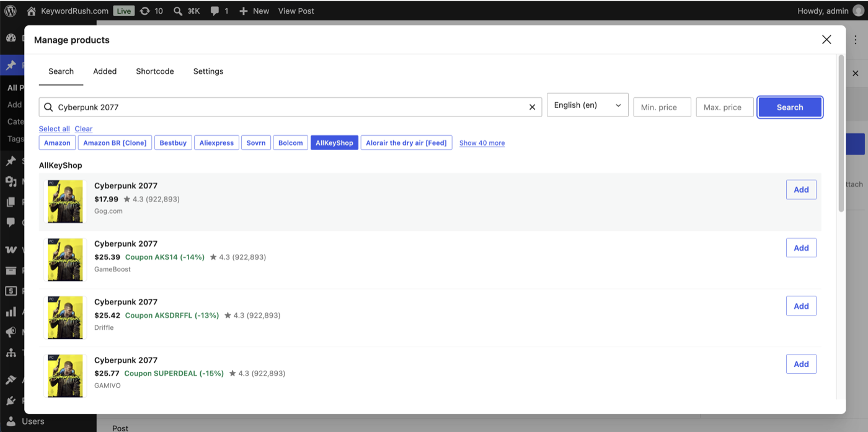
Task: Click the Plugins icon in the sidebar
Action: tap(11, 400)
